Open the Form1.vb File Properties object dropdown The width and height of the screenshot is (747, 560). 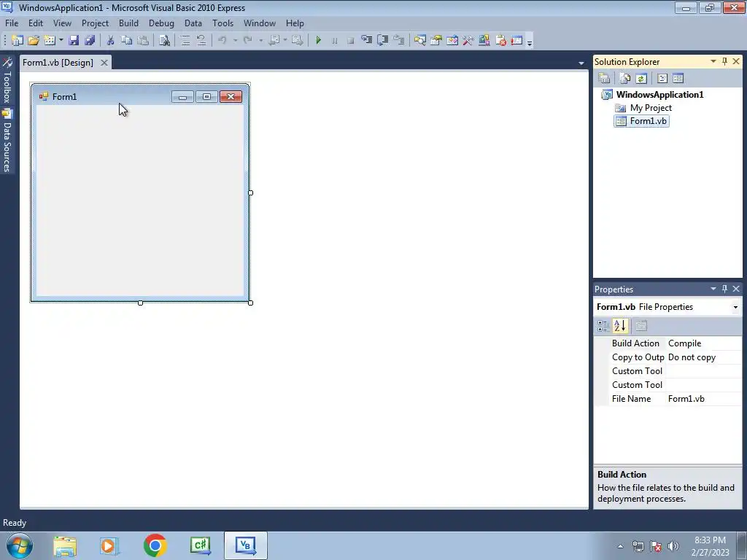click(x=735, y=307)
